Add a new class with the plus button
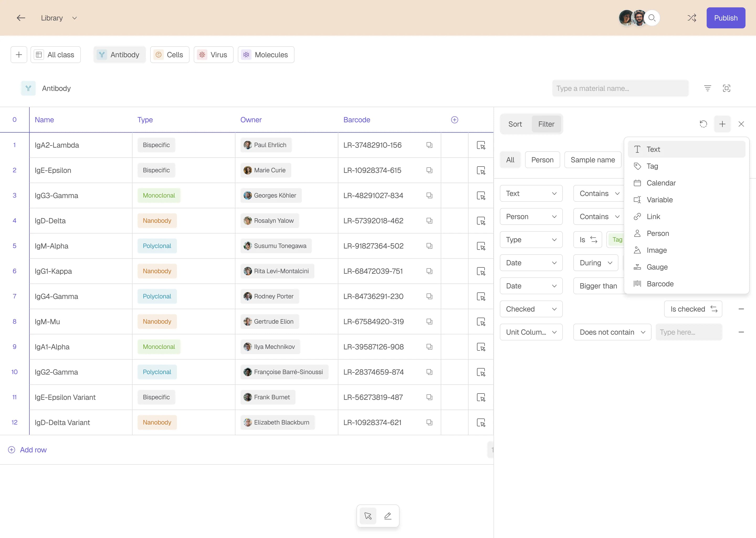 pyautogui.click(x=19, y=55)
